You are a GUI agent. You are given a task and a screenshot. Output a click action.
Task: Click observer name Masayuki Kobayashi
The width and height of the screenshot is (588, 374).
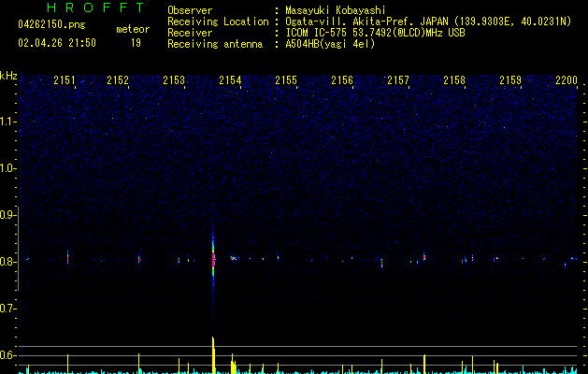pos(336,10)
